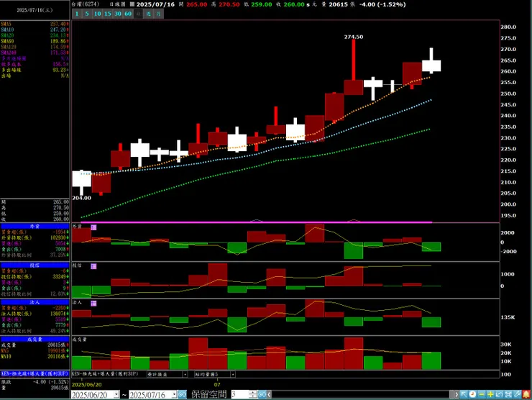The width and height of the screenshot is (532, 400).
Task: Open the 短均量圈5 dropdown
Action: (x=233, y=374)
